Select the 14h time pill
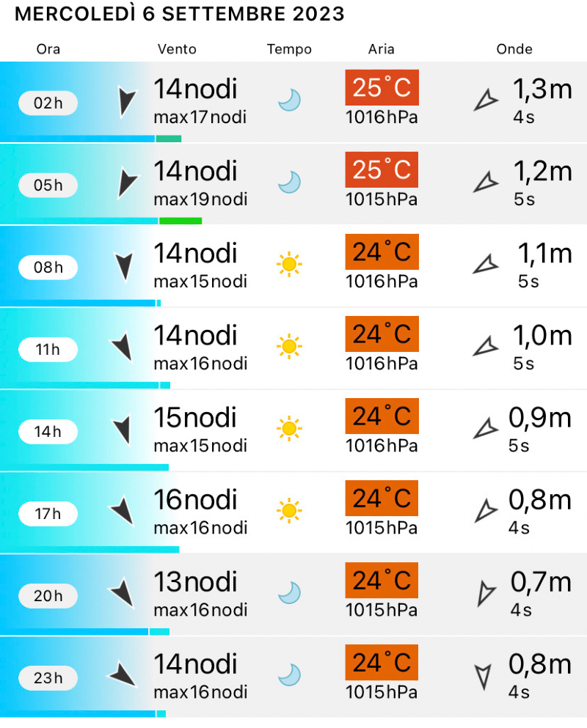Viewport: 587px width, 728px height. point(48,432)
